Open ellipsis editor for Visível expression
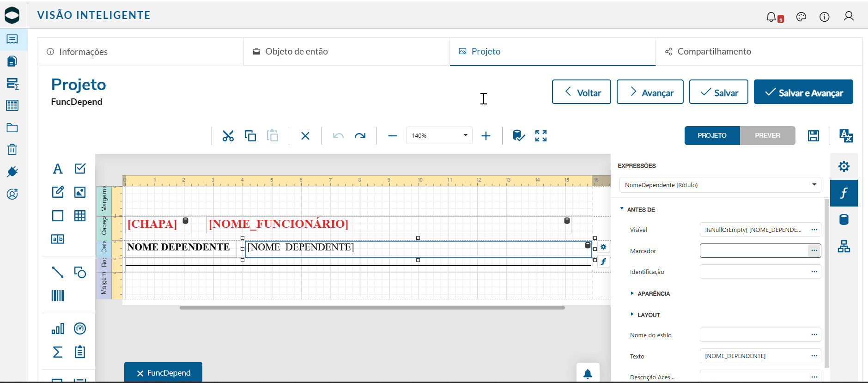Image resolution: width=868 pixels, height=383 pixels. (x=814, y=230)
